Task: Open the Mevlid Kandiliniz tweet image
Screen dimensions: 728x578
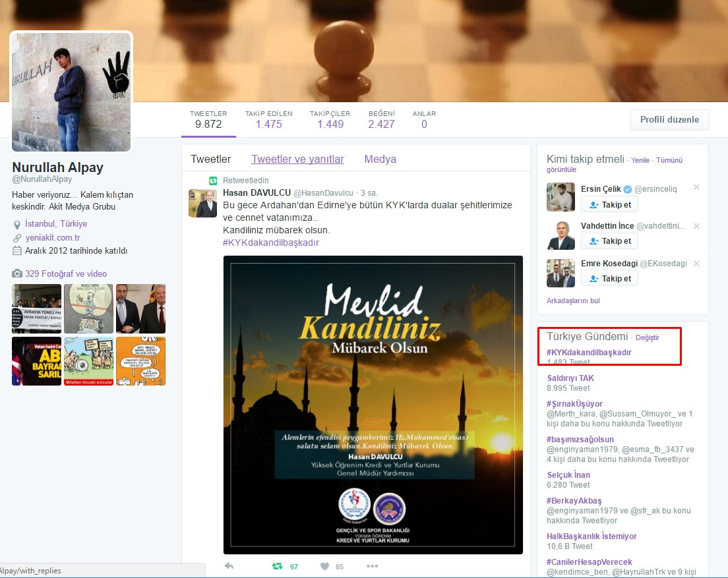Action: click(x=373, y=405)
